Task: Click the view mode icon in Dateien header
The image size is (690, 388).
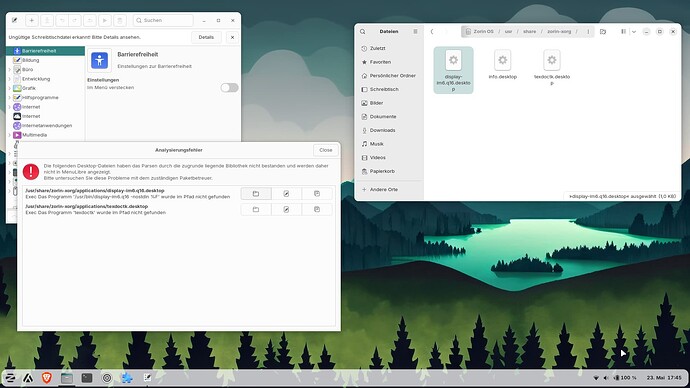Action: pos(623,32)
